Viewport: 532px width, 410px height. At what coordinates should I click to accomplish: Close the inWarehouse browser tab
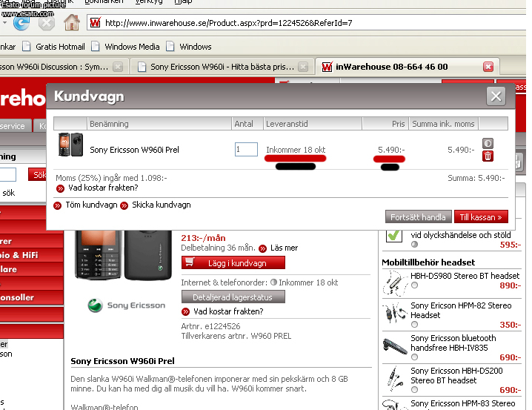488,67
